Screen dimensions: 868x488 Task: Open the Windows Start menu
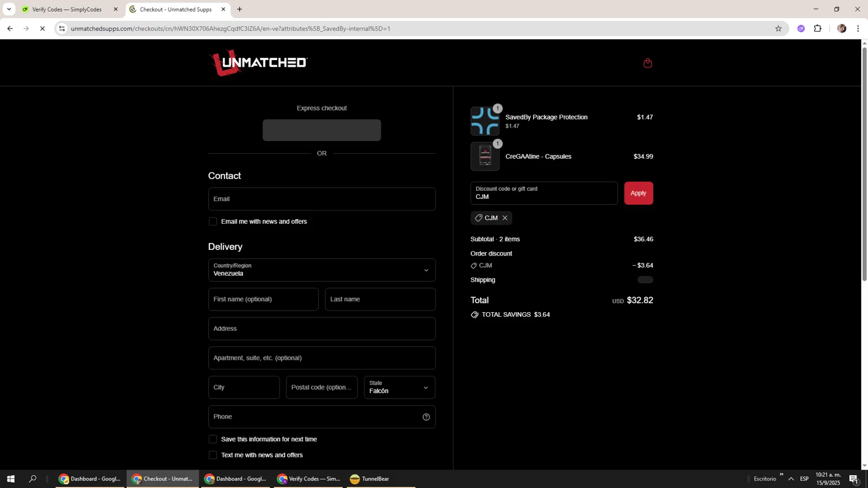10,479
